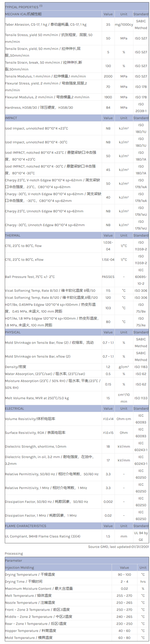Click the THERMAL section header label

click(13, 236)
